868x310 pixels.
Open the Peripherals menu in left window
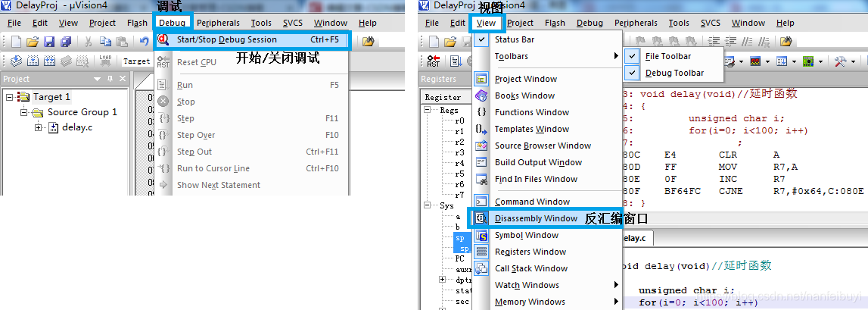pyautogui.click(x=218, y=23)
